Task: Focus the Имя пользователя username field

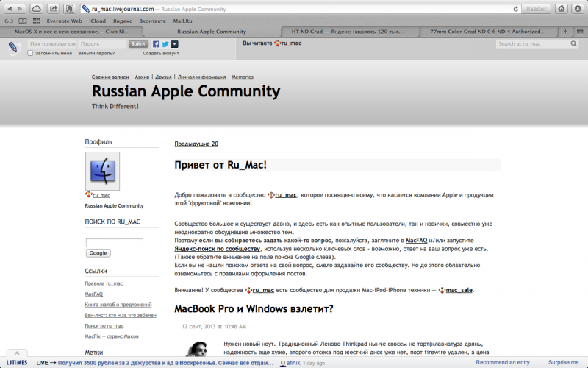Action: (51, 44)
